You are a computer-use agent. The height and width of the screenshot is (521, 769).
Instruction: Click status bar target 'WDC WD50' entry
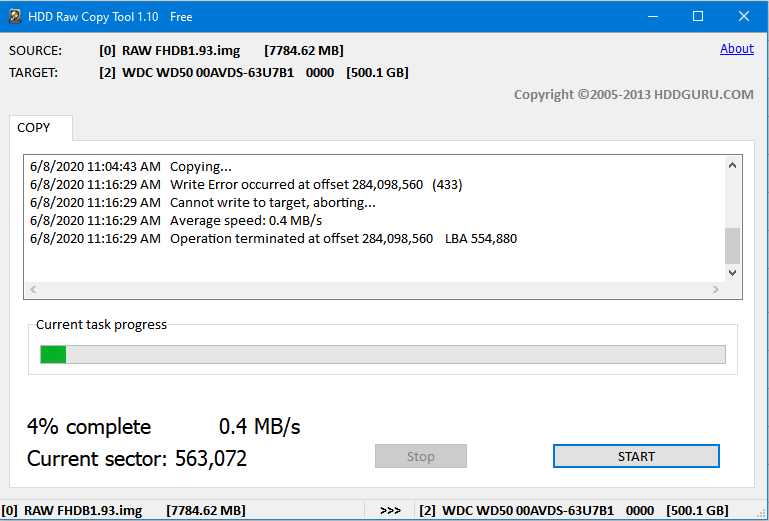[x=574, y=510]
